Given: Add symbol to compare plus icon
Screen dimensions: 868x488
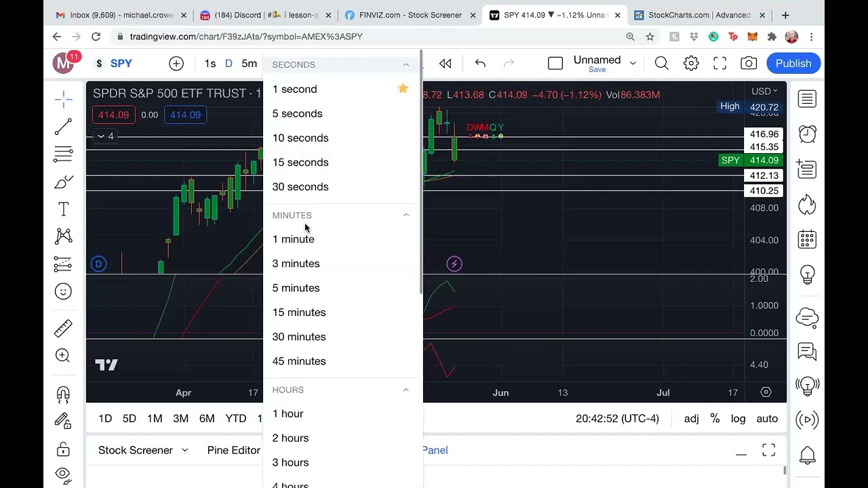Looking at the screenshot, I should click(x=176, y=63).
